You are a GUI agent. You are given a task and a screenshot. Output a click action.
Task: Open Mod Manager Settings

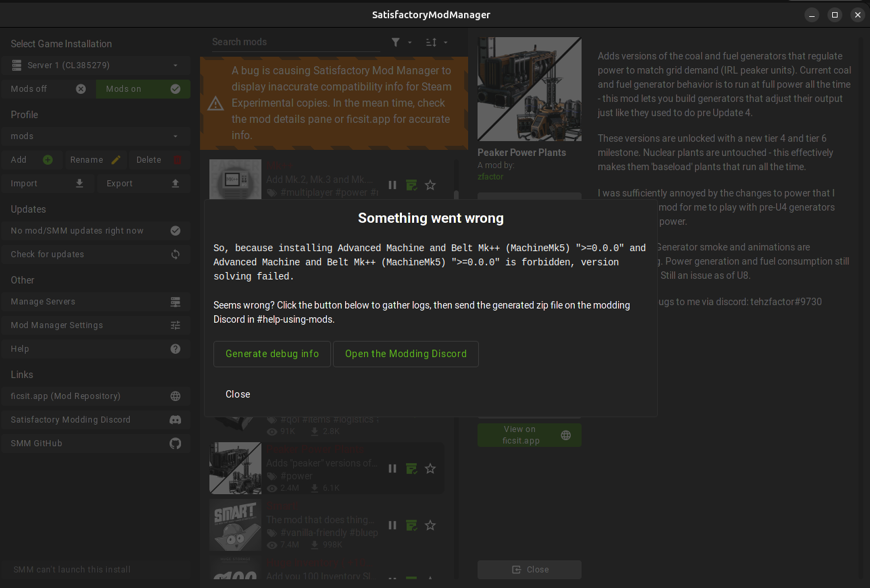coord(95,325)
